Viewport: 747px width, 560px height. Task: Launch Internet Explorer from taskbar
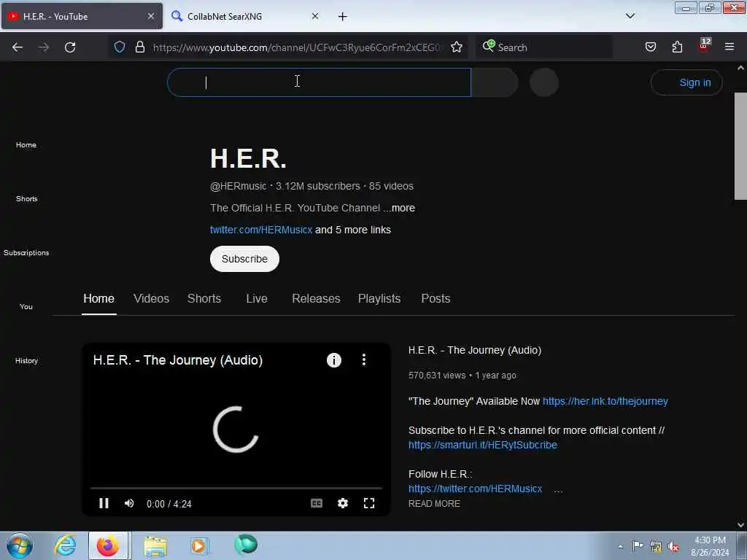tap(65, 545)
